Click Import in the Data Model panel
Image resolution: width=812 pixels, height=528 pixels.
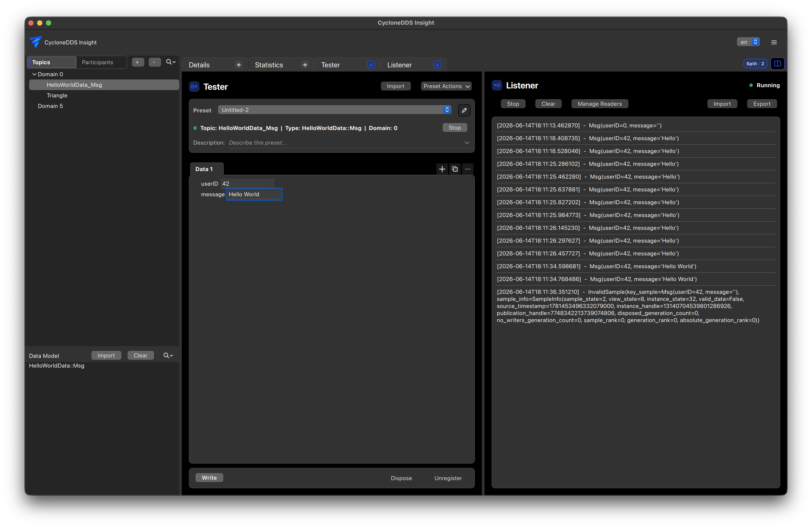click(106, 355)
